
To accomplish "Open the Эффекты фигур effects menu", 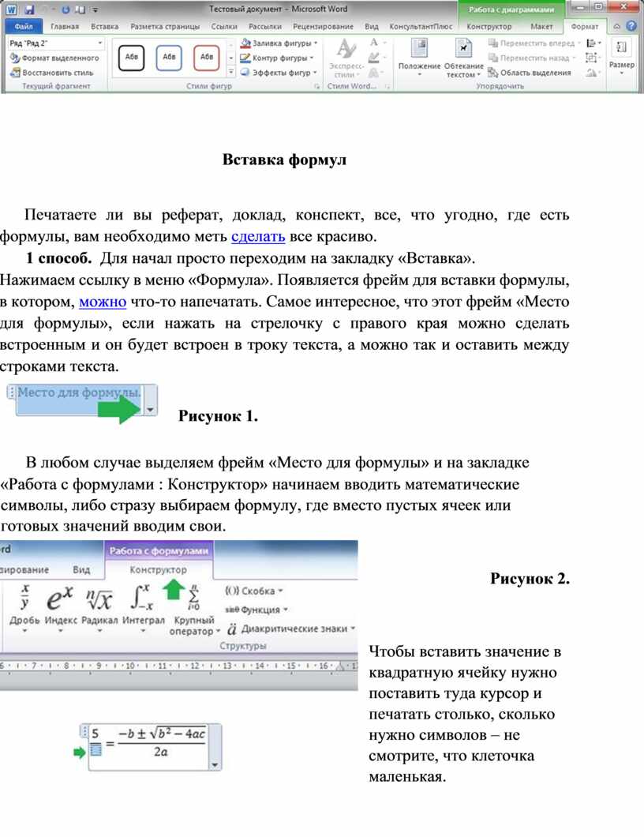I will [x=279, y=72].
